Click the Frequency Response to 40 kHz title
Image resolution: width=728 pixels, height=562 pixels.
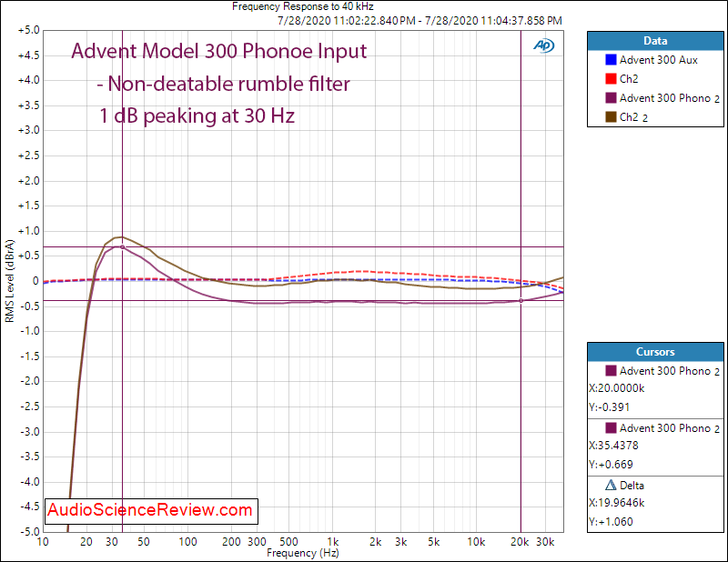click(303, 6)
